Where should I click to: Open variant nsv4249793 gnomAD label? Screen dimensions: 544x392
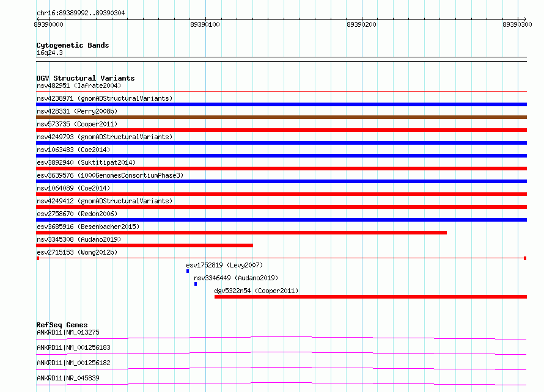click(105, 137)
